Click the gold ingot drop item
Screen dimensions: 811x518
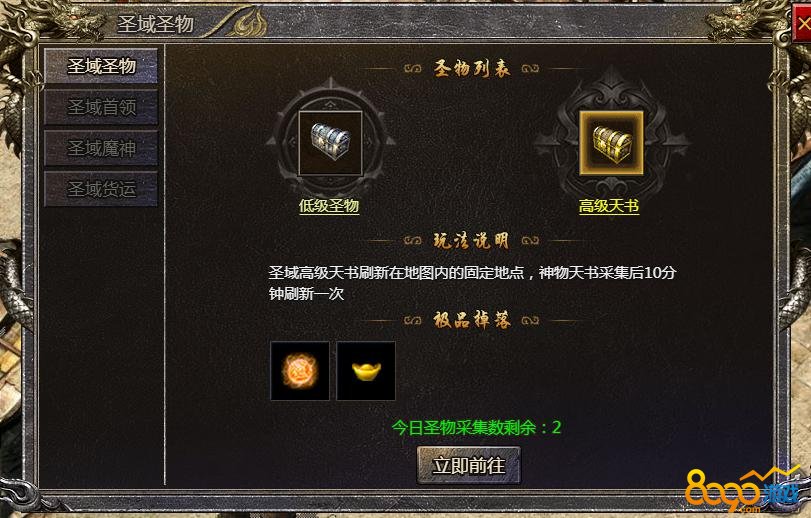(x=366, y=371)
